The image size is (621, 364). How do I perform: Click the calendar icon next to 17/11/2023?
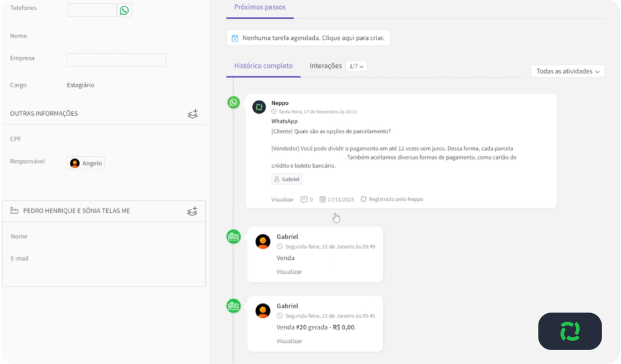coord(323,199)
